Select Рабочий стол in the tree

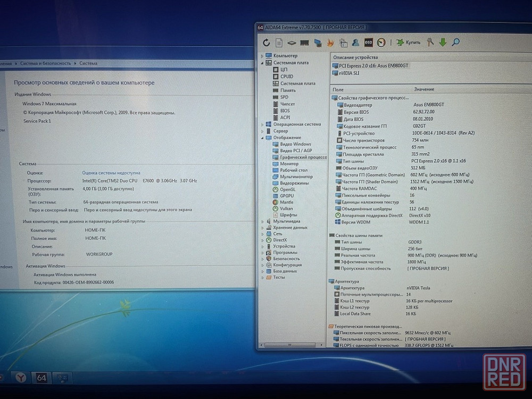(290, 170)
